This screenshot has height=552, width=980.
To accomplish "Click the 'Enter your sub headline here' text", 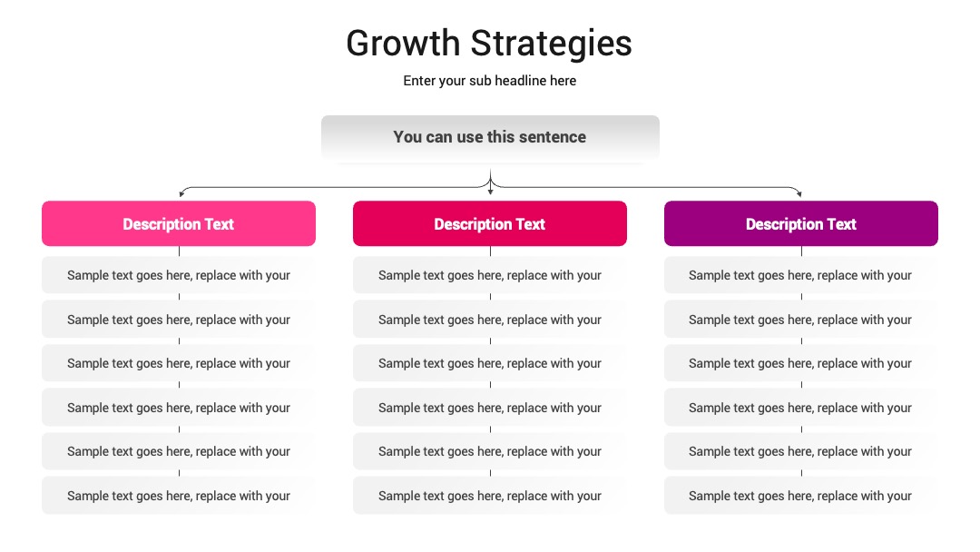I will [x=489, y=81].
